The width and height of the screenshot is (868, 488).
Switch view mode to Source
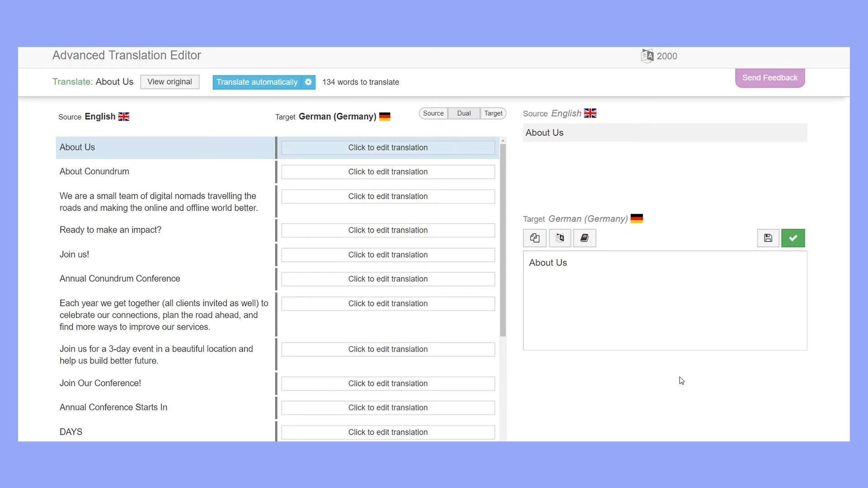[433, 113]
